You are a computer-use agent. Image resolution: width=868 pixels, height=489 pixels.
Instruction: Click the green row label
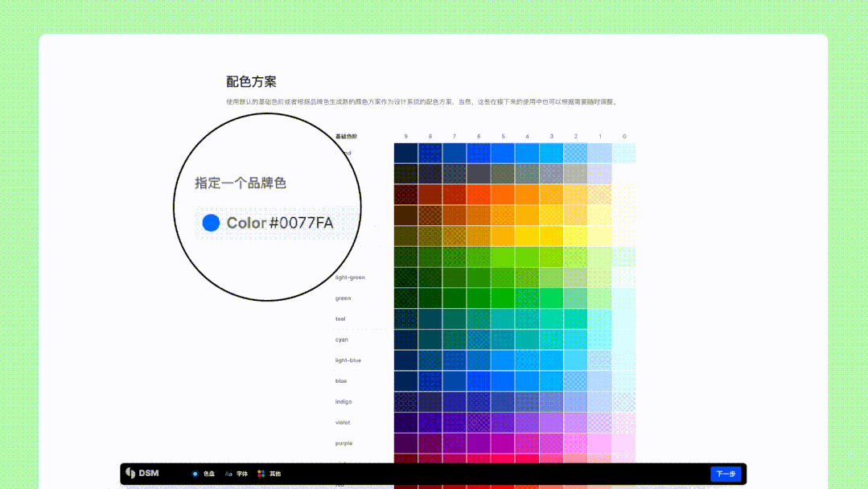click(343, 298)
